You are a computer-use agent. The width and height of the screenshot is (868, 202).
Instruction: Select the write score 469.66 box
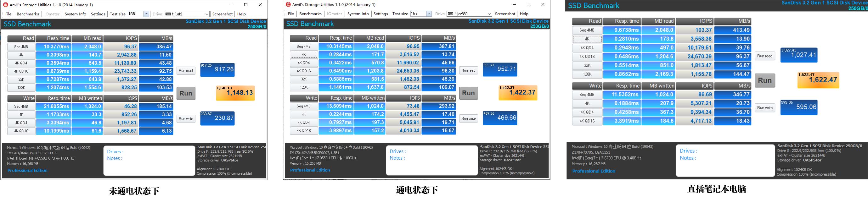(500, 118)
